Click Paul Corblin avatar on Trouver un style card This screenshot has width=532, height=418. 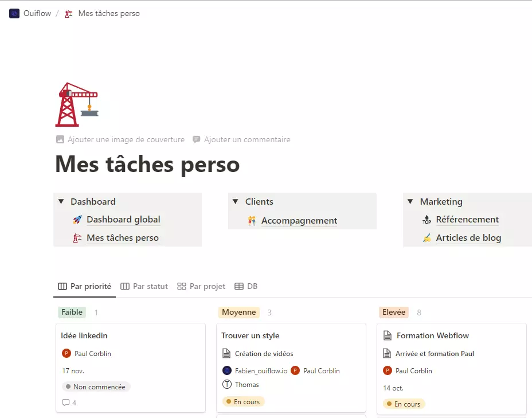coord(295,371)
